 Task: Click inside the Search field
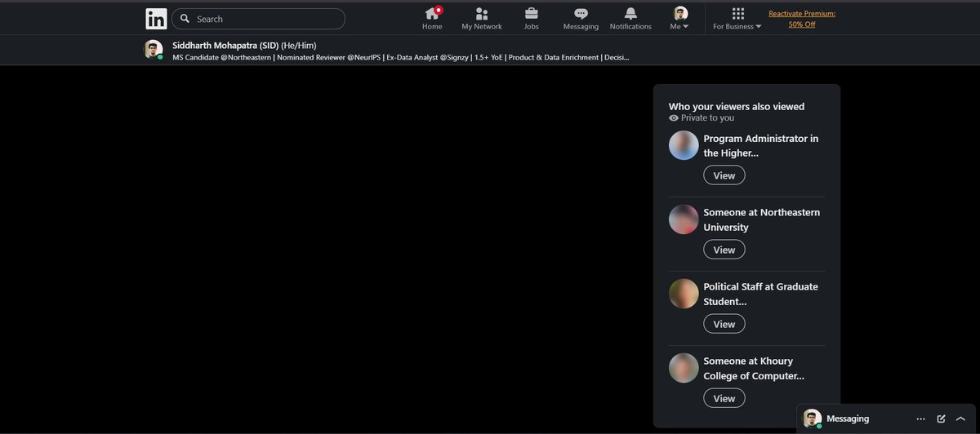click(x=258, y=19)
